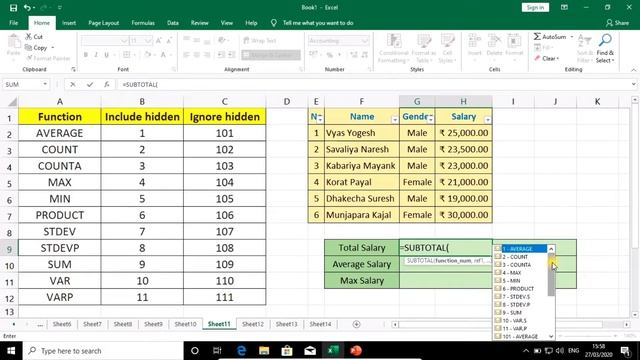Show hidden system tray icons
The image size is (640, 360).
coord(526,351)
